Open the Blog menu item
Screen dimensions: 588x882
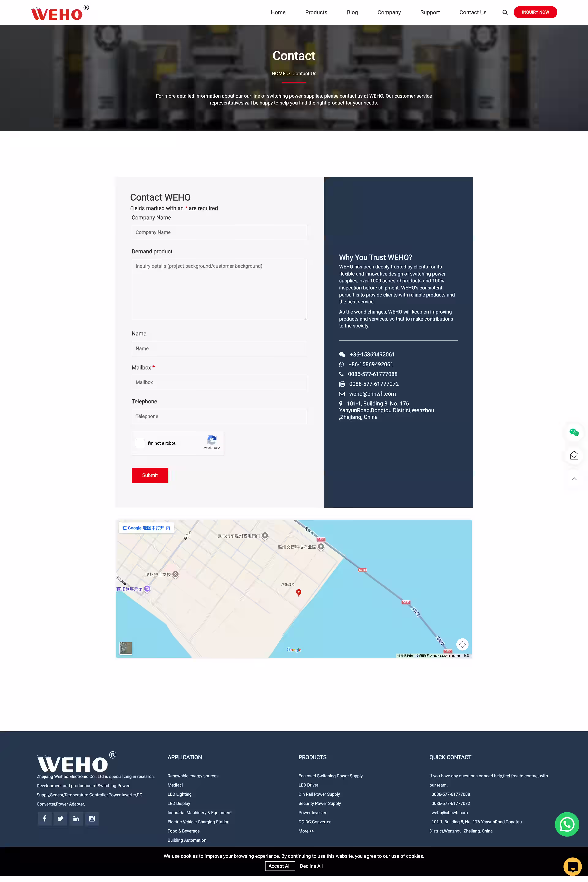click(352, 12)
